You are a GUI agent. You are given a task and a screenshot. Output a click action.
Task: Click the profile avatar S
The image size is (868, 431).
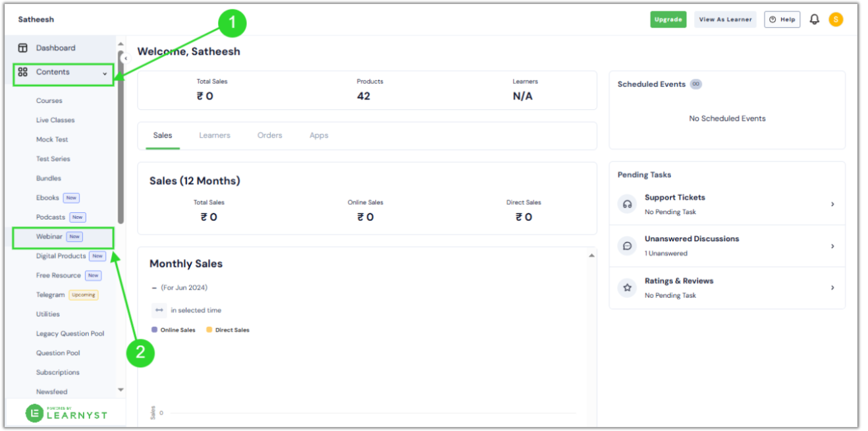[x=836, y=19]
